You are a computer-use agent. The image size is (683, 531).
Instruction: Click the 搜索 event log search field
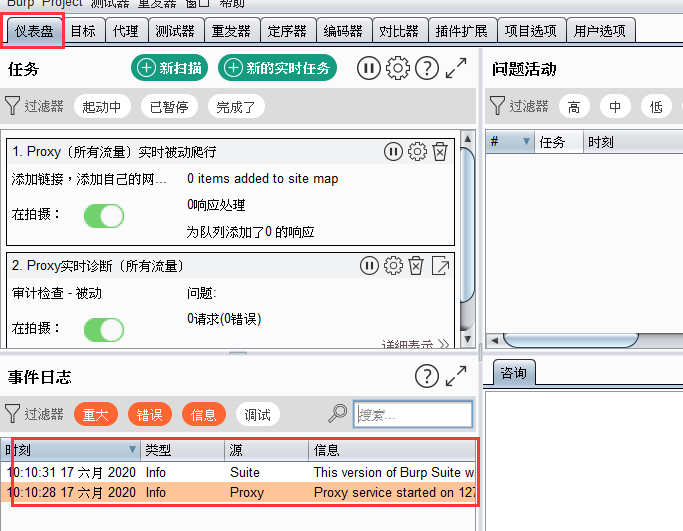click(x=413, y=414)
